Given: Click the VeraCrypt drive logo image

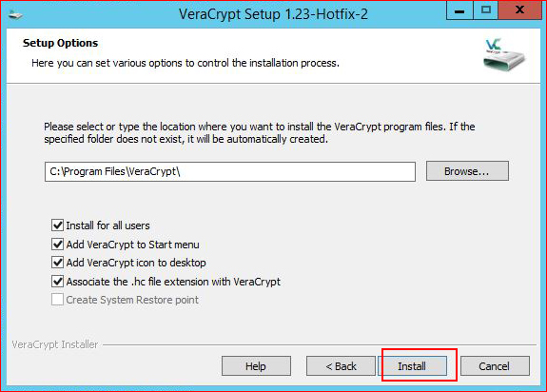Looking at the screenshot, I should (504, 53).
